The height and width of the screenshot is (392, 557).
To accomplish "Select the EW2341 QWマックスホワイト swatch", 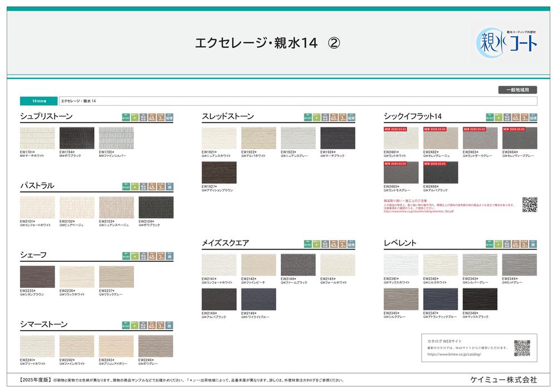I will (x=401, y=265).
